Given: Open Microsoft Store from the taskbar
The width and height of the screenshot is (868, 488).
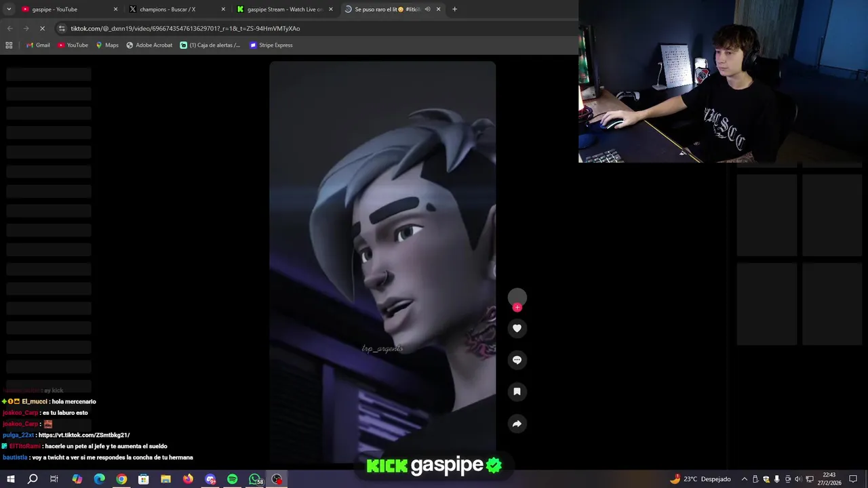Looking at the screenshot, I should tap(143, 479).
